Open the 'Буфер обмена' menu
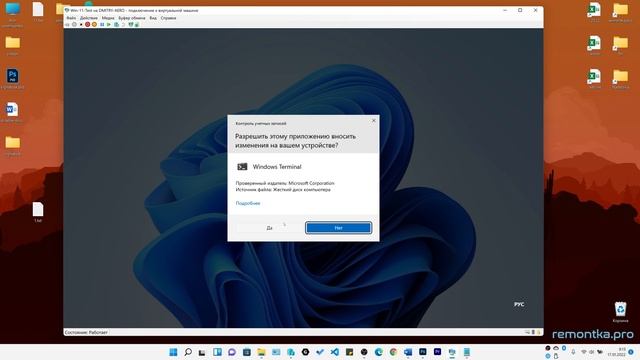 132,18
